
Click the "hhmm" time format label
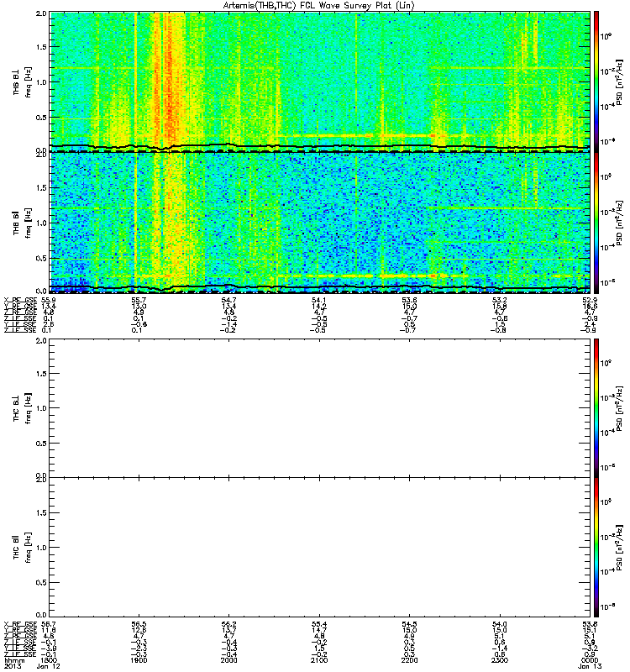[x=14, y=660]
